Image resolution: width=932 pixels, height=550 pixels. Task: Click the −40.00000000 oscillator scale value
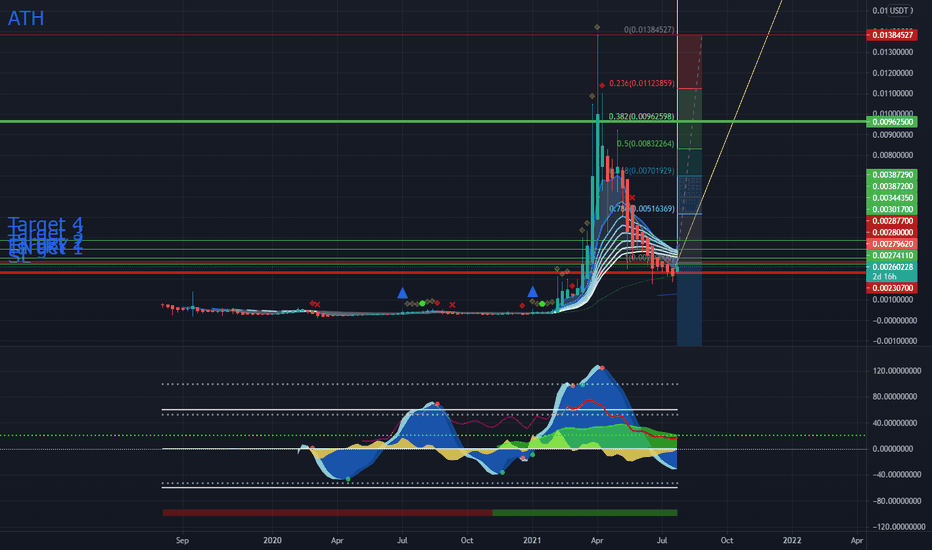click(x=895, y=475)
